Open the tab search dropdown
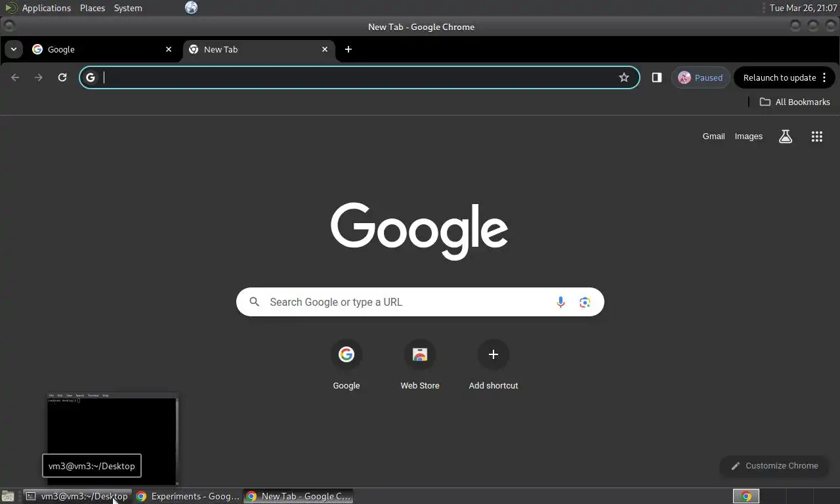This screenshot has width=840, height=504. tap(13, 49)
